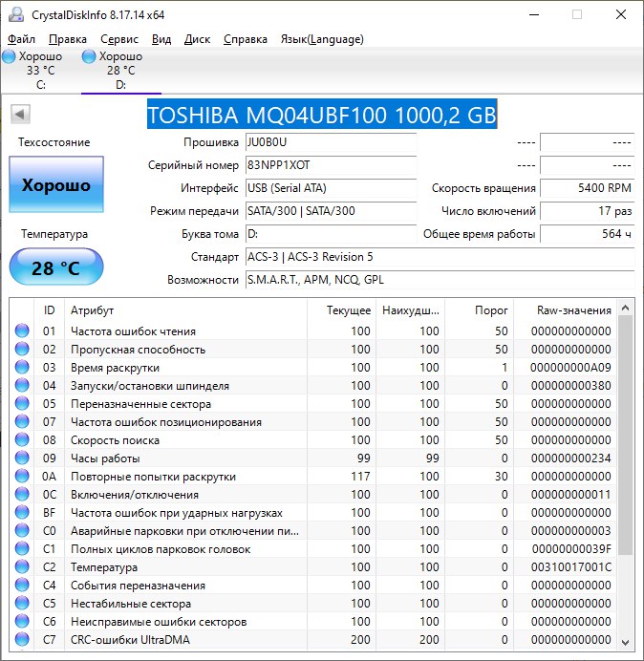
Task: Click the status orb for attribute 08
Action: [22, 439]
